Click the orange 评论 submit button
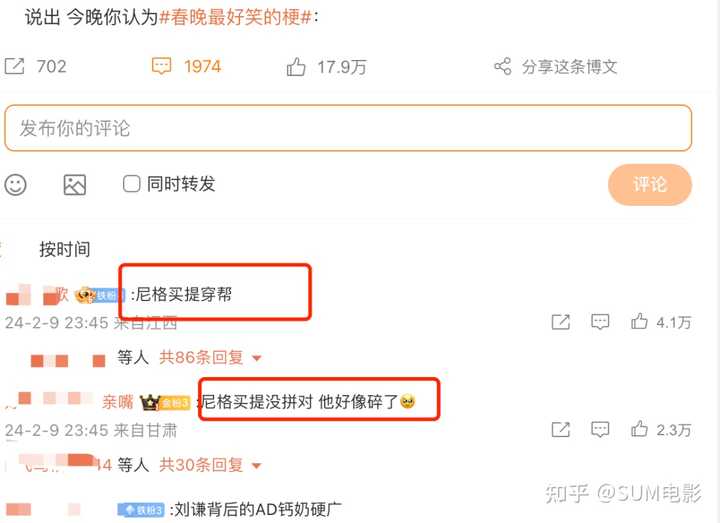Screen dimensions: 720x523 [x=650, y=185]
